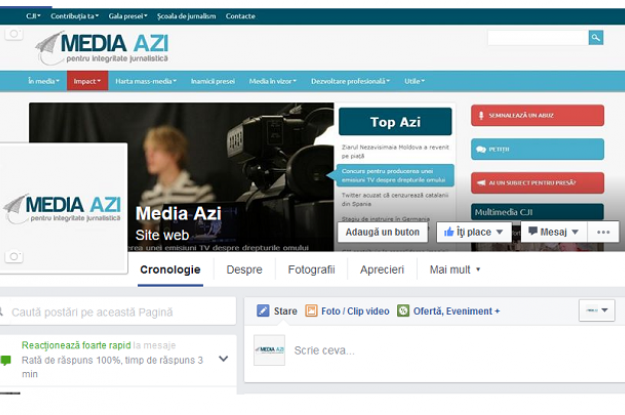Expand the Impact menu
This screenshot has width=625, height=415.
click(x=87, y=81)
